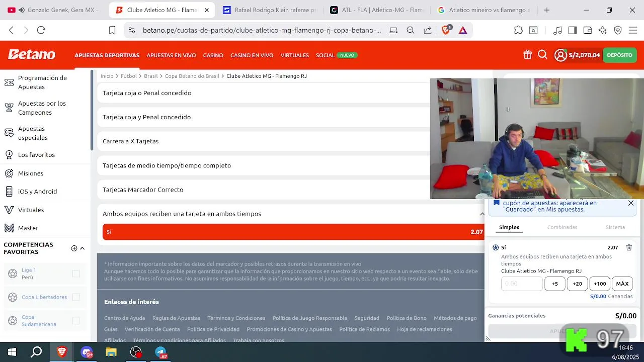Switch to the Rafael Rodrigo Klein tab
The image size is (644, 362).
point(269,10)
